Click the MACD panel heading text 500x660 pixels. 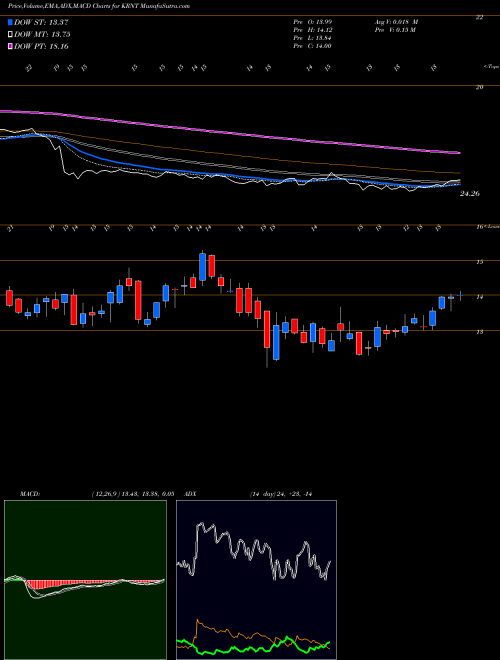[29, 494]
